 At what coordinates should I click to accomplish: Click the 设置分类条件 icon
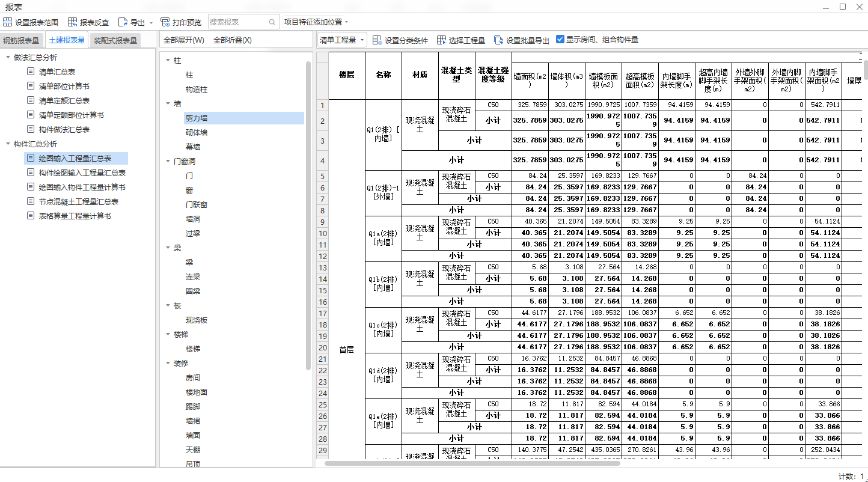(x=377, y=40)
